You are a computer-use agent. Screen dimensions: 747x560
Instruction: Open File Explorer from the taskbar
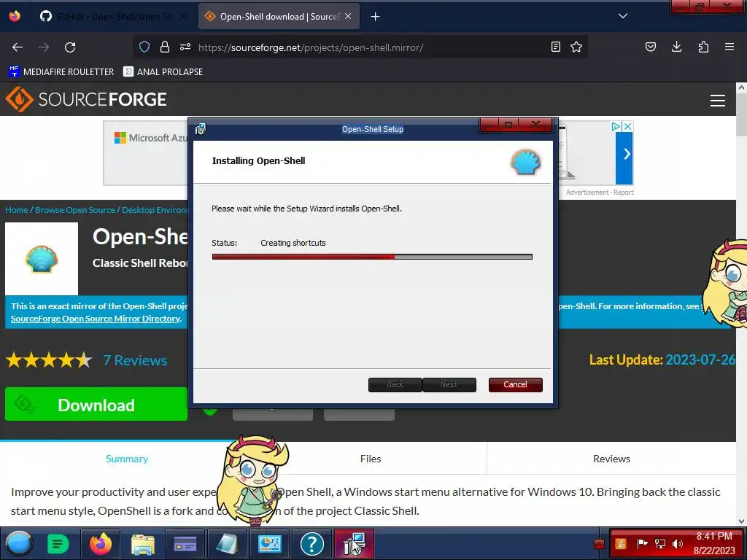click(143, 543)
